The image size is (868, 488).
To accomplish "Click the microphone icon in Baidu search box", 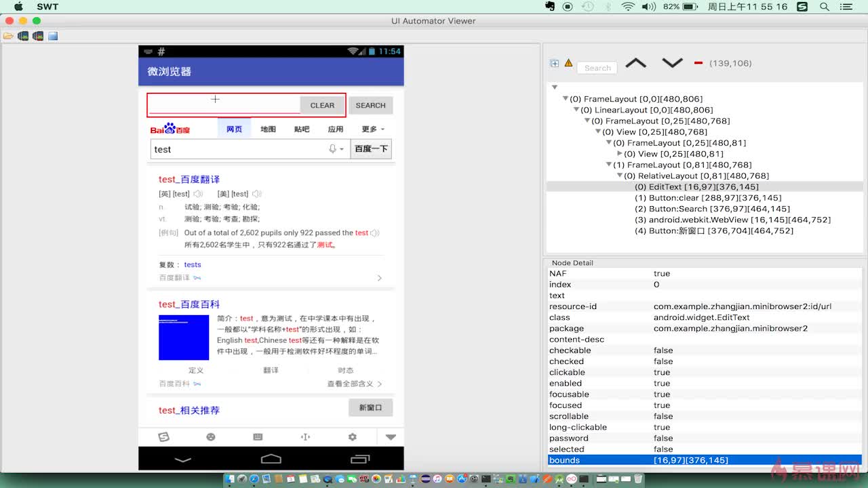I will 333,149.
